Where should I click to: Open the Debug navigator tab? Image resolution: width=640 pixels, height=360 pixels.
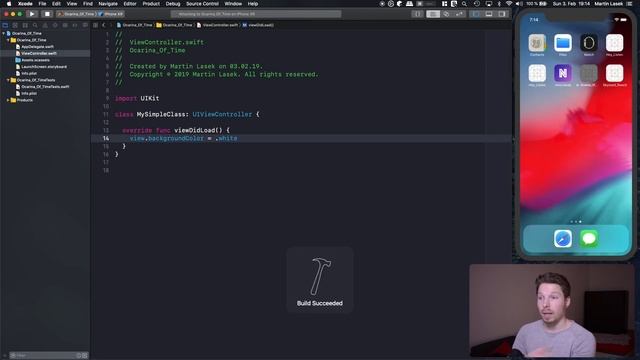65,25
